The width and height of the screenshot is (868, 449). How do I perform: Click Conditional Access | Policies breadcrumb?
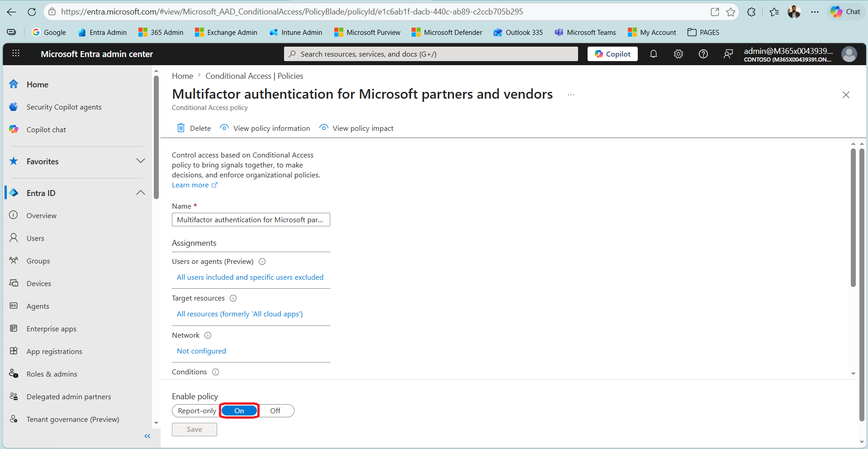tap(254, 76)
